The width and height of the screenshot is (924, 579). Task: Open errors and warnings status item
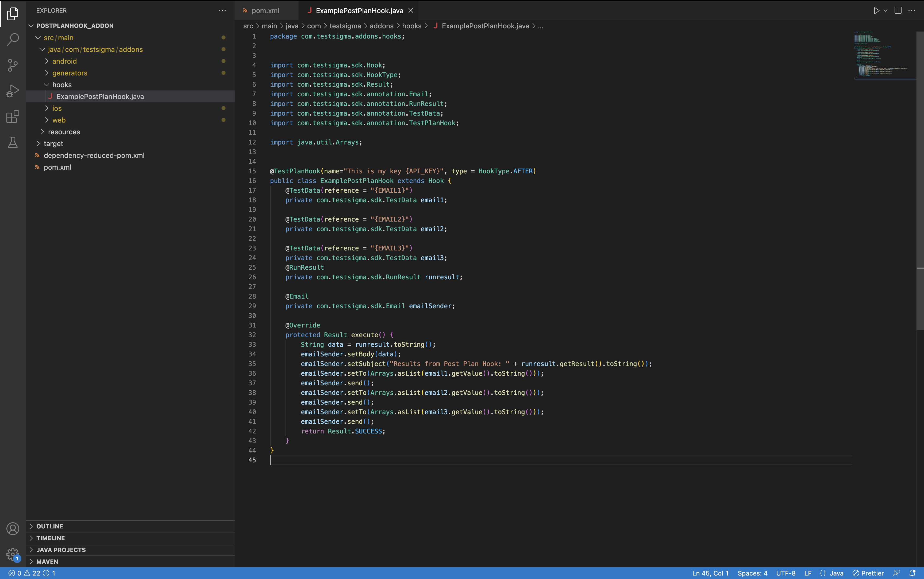point(32,573)
